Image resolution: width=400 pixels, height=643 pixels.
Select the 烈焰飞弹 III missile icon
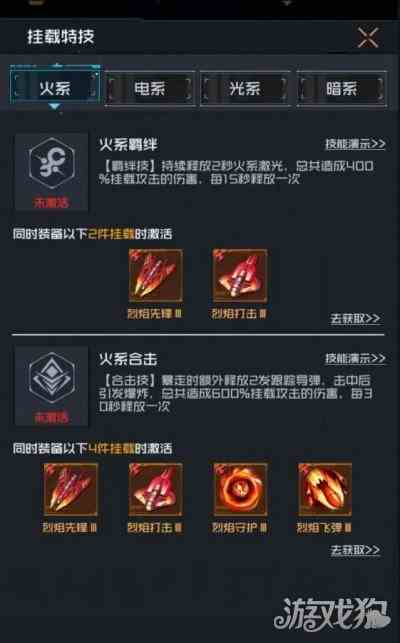click(x=325, y=490)
